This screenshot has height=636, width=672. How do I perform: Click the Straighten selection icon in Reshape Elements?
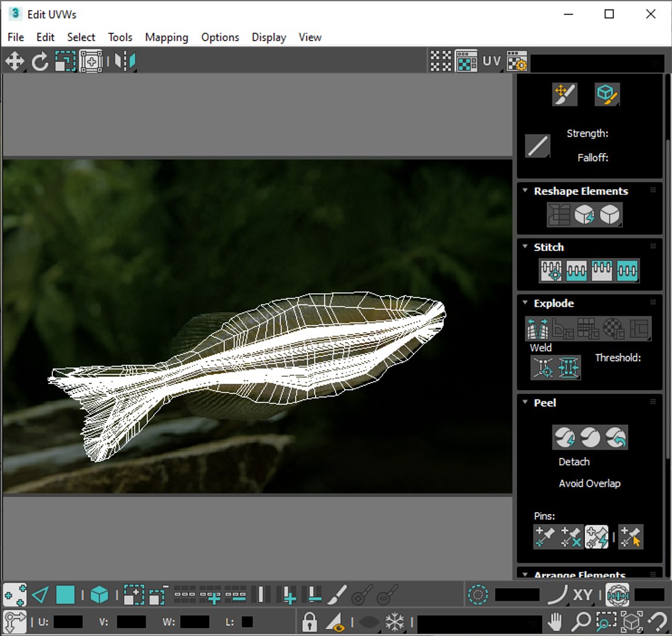tap(560, 215)
